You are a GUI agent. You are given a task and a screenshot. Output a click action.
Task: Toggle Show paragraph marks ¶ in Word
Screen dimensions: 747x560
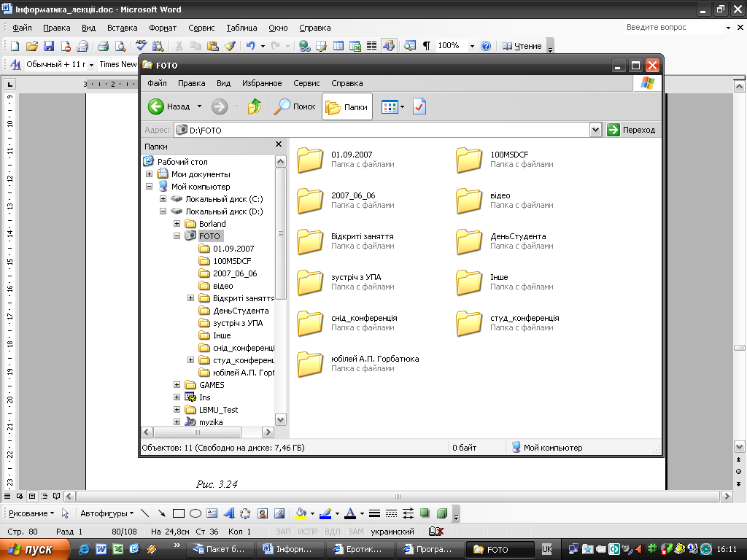pos(427,46)
